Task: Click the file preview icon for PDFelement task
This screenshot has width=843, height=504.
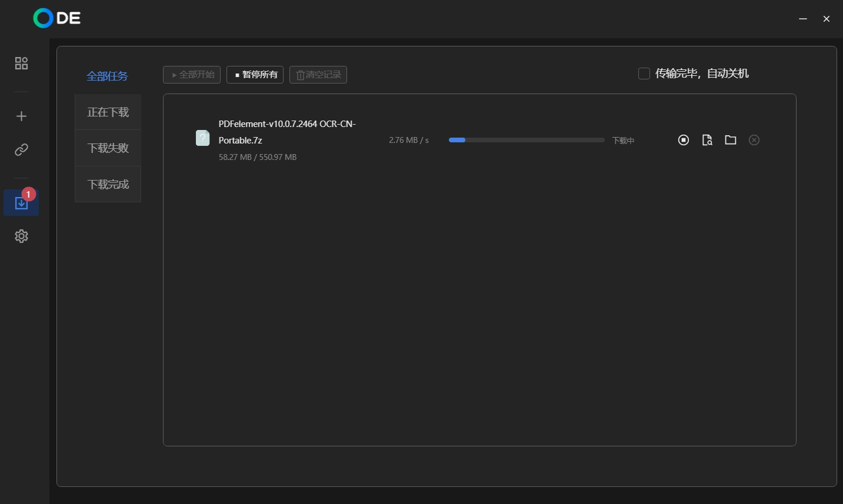Action: (707, 140)
